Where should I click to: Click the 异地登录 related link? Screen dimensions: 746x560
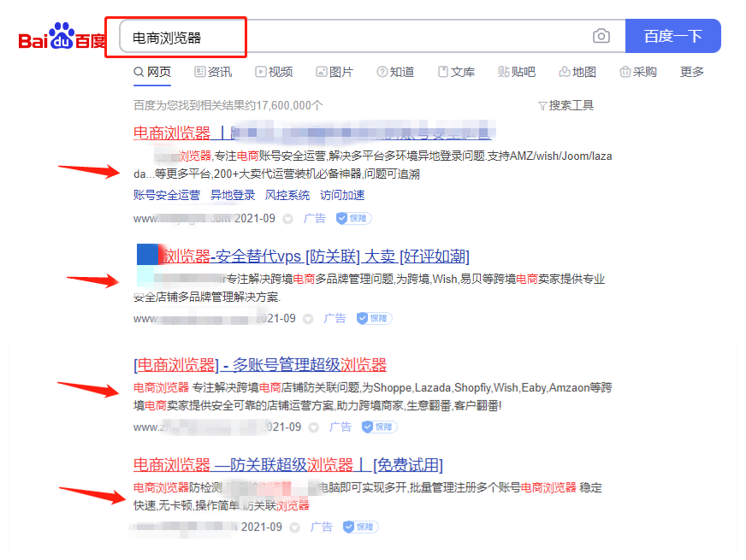[234, 195]
